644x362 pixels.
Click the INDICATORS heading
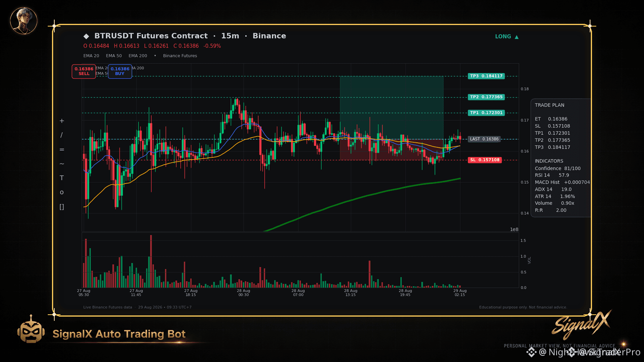549,161
